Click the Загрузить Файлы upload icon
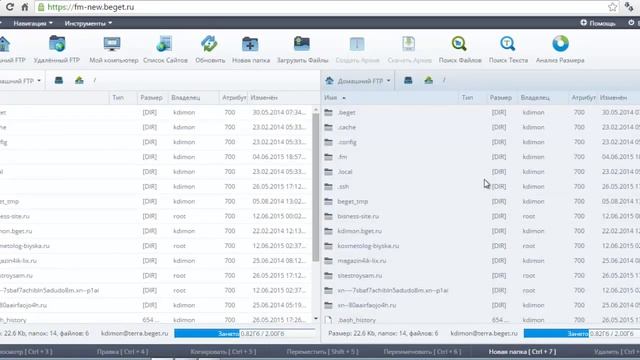 [x=302, y=44]
